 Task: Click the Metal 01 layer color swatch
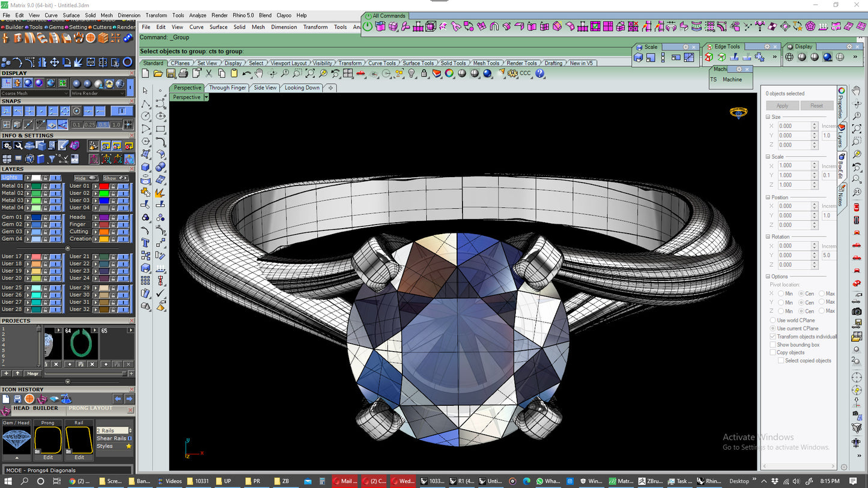point(37,186)
